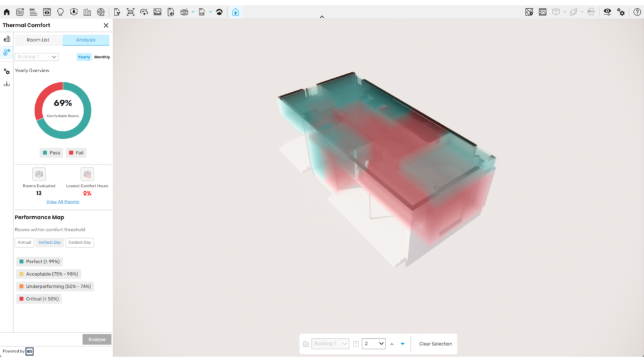Click the Rooms Evaluated icon
This screenshot has width=644, height=362.
tap(38, 174)
